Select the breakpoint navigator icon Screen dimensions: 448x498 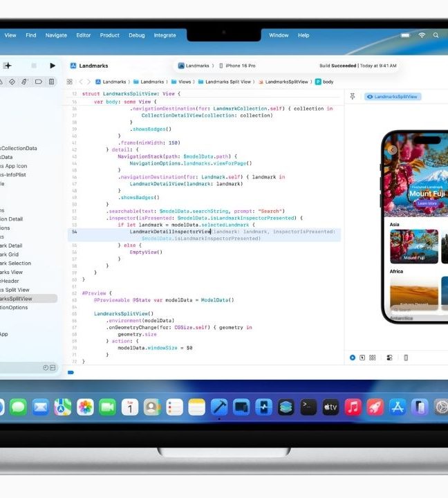coord(39,82)
